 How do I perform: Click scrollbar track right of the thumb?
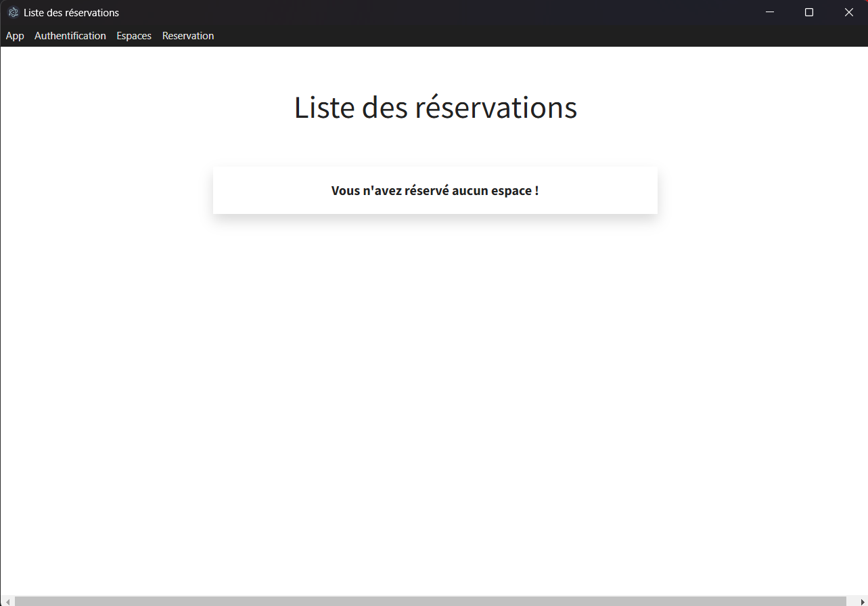point(851,601)
